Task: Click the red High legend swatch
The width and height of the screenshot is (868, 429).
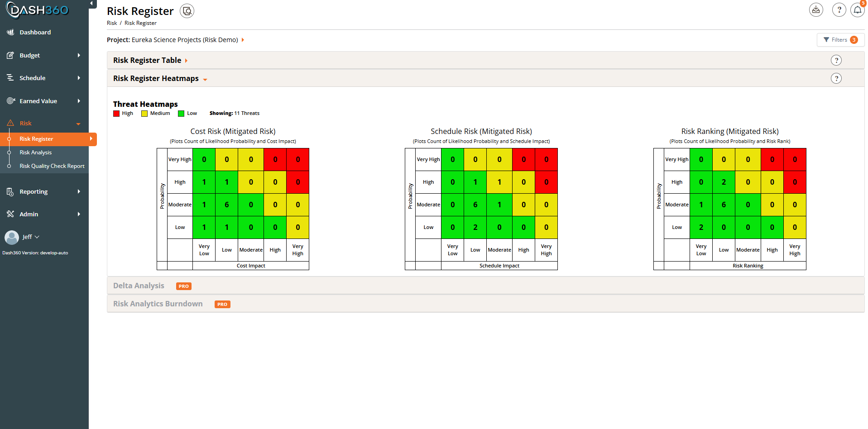Action: click(x=116, y=114)
